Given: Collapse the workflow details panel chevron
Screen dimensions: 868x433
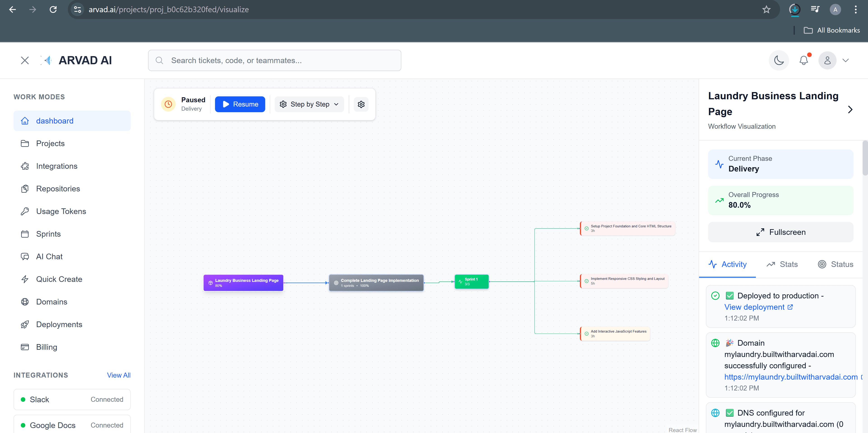Looking at the screenshot, I should point(850,109).
